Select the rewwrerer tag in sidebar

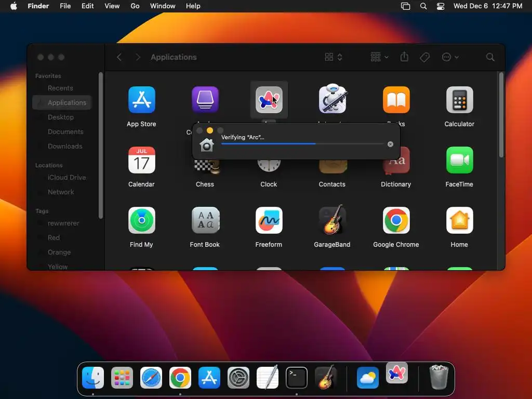click(x=62, y=223)
